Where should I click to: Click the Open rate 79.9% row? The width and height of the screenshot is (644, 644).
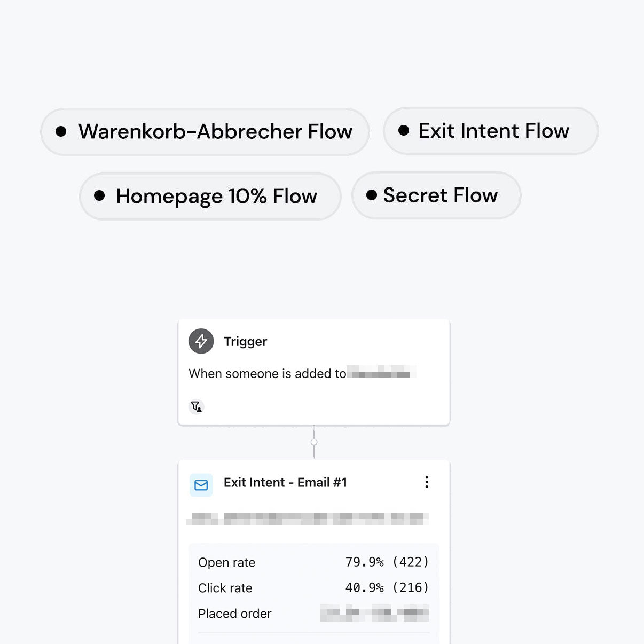(x=313, y=562)
